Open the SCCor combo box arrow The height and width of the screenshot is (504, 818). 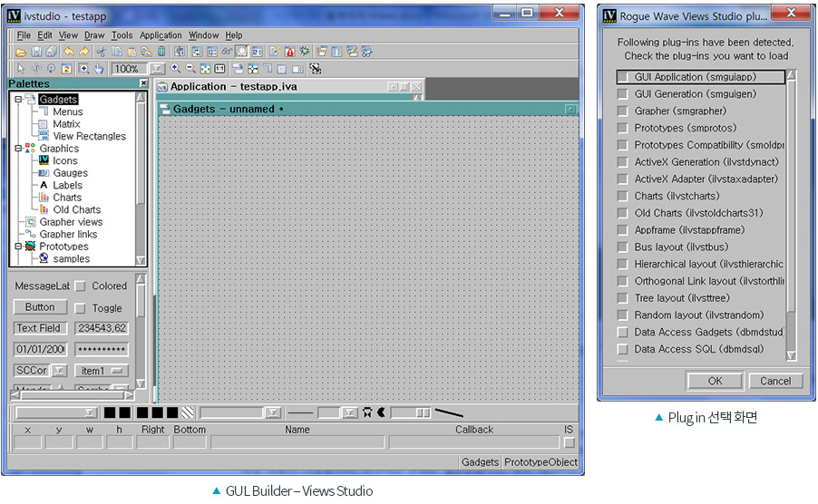click(x=60, y=371)
